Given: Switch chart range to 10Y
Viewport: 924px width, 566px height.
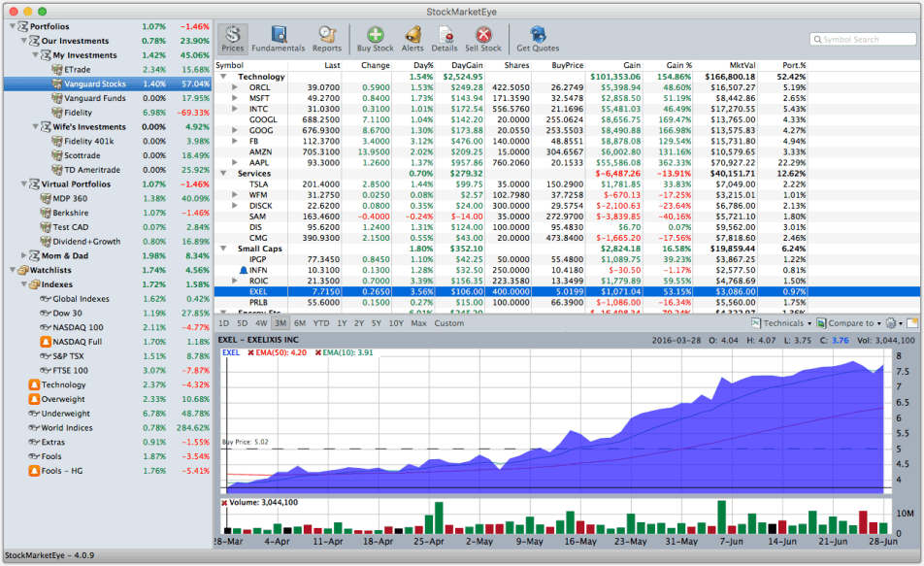Looking at the screenshot, I should coord(396,323).
